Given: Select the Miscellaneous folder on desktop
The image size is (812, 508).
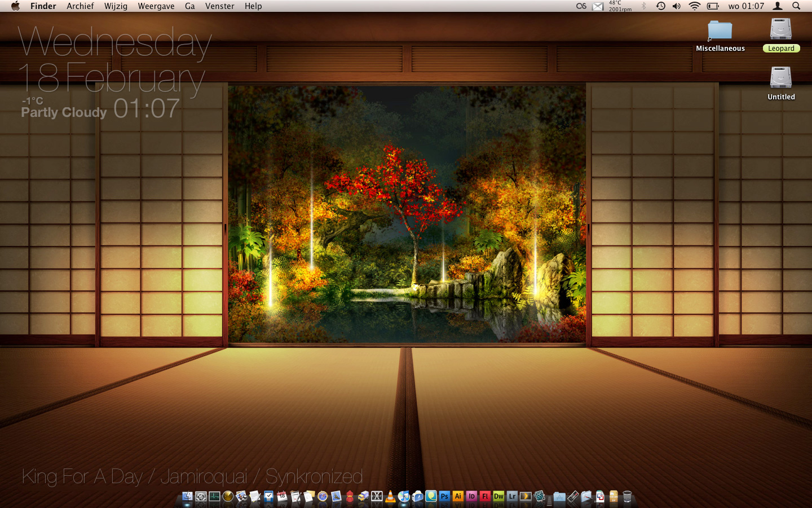Looking at the screenshot, I should [720, 36].
